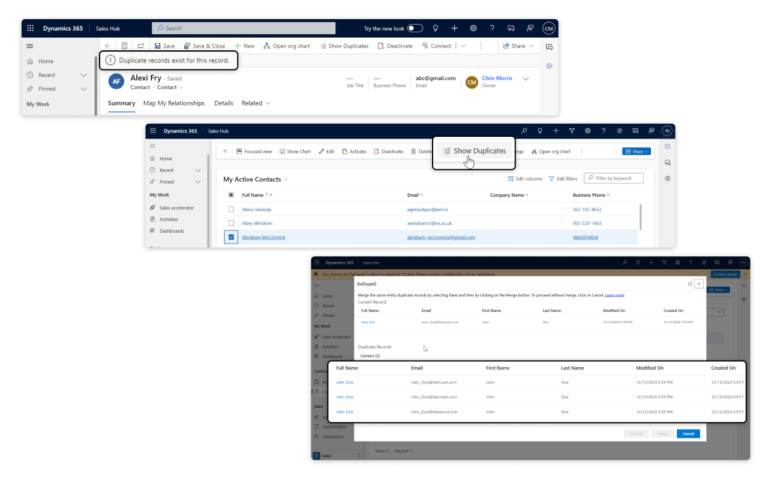
Task: Click the help question mark in top window
Action: 492,28
